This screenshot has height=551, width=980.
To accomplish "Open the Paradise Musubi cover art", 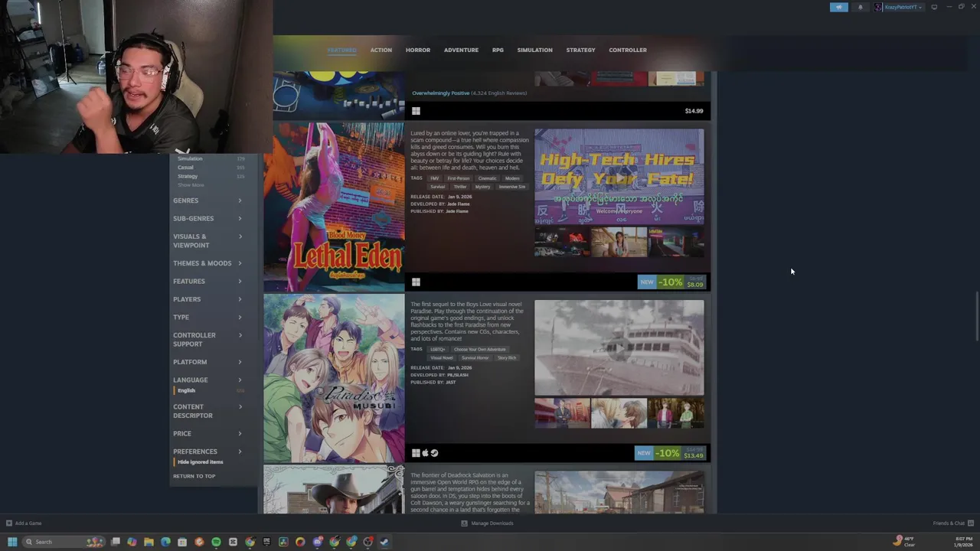I will 334,378.
